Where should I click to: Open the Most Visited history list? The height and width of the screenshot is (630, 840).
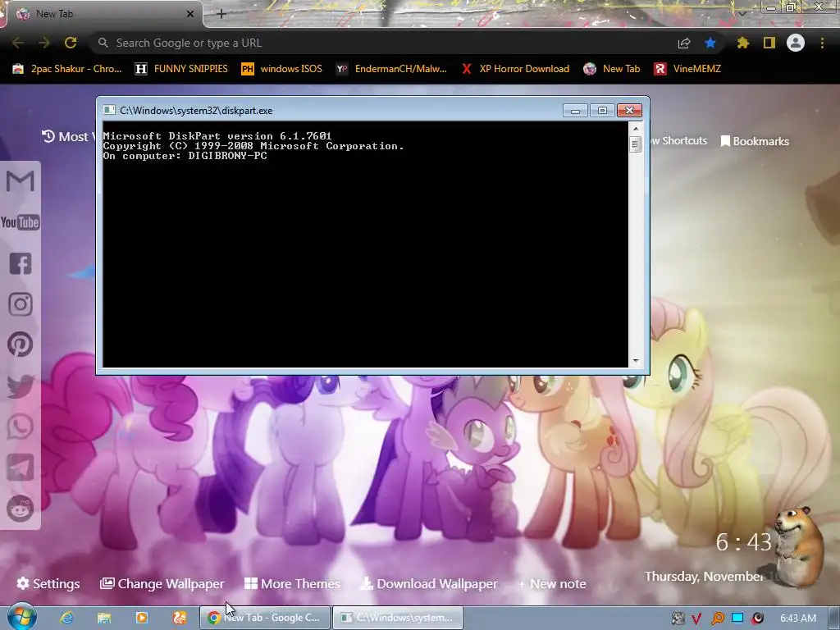click(x=69, y=137)
